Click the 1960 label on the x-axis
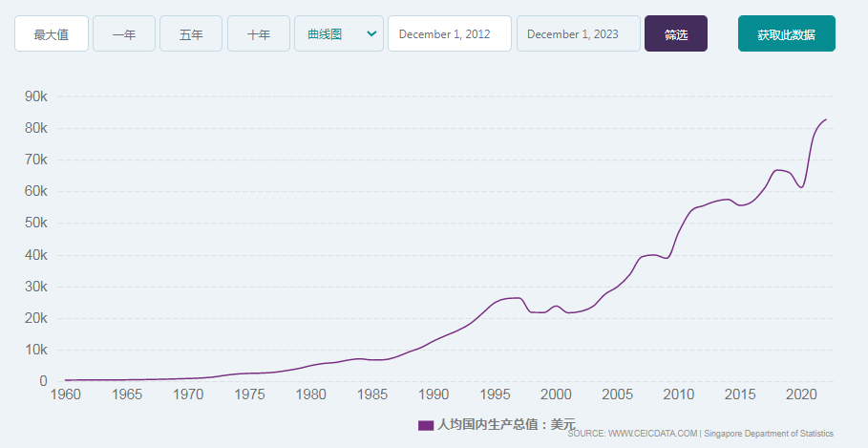Viewport: 868px width, 448px height. 65,394
